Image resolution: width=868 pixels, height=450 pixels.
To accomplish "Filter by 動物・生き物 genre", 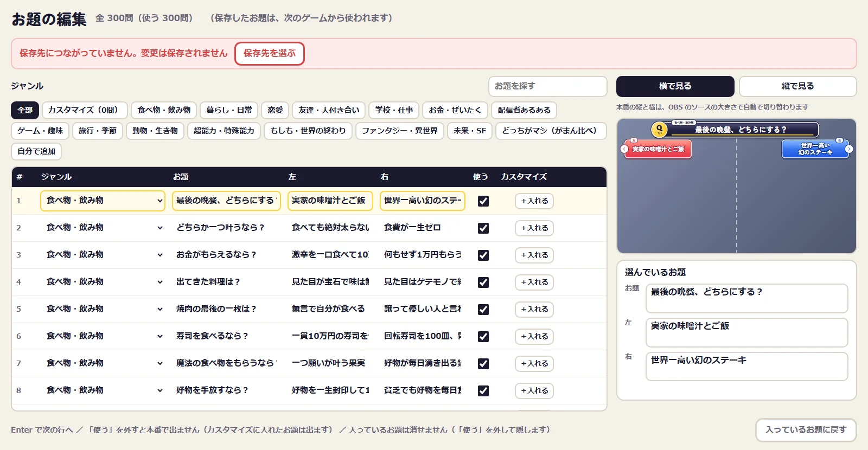I will click(x=155, y=131).
